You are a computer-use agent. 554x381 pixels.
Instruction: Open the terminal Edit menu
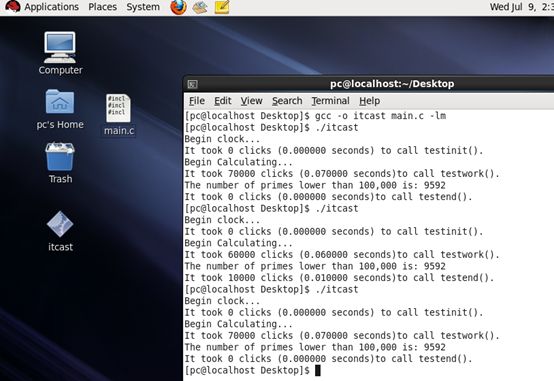click(x=223, y=101)
